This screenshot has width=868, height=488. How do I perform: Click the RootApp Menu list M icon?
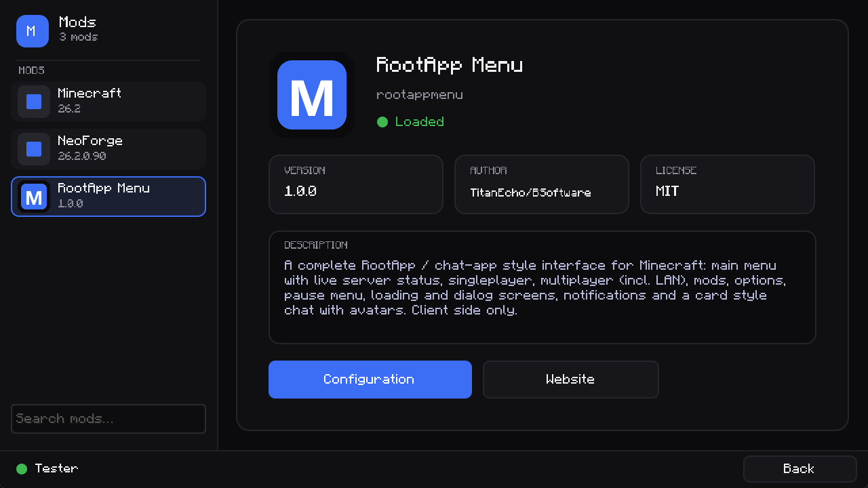(x=34, y=197)
